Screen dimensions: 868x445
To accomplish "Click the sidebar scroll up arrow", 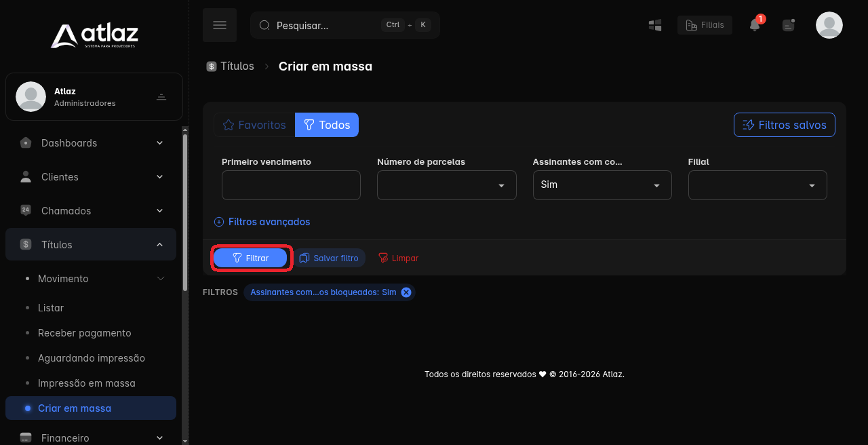I will 185,130.
